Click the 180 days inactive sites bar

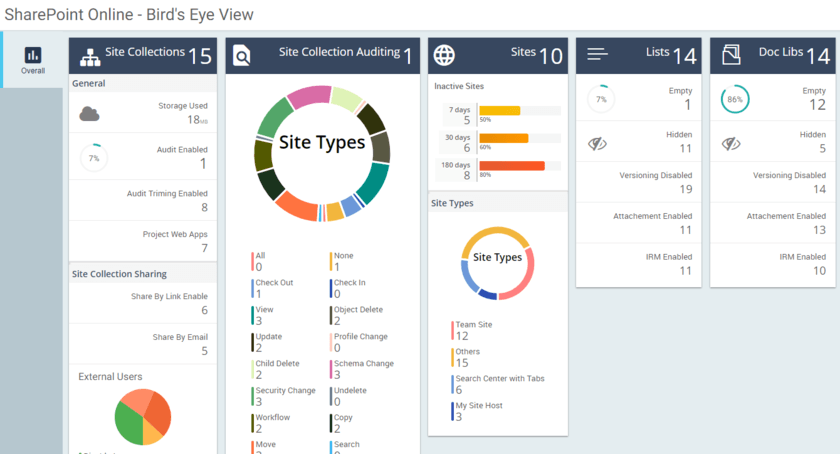click(x=512, y=166)
